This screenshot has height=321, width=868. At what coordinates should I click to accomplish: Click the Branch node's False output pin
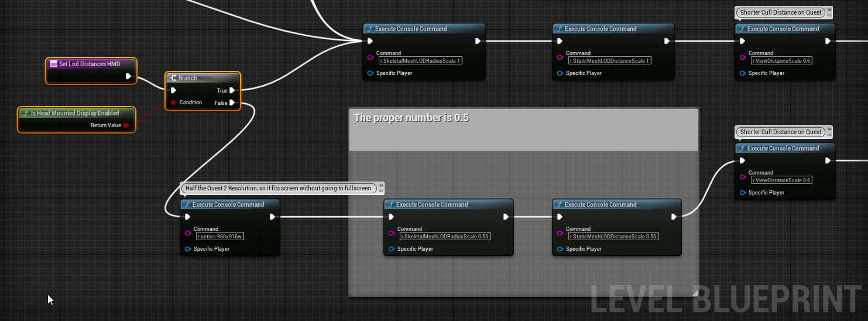232,103
